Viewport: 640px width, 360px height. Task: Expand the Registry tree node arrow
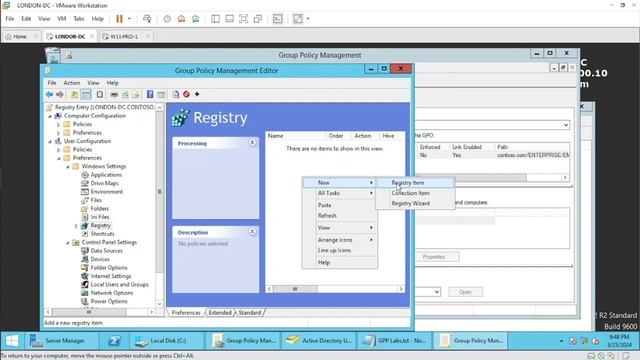pos(76,226)
